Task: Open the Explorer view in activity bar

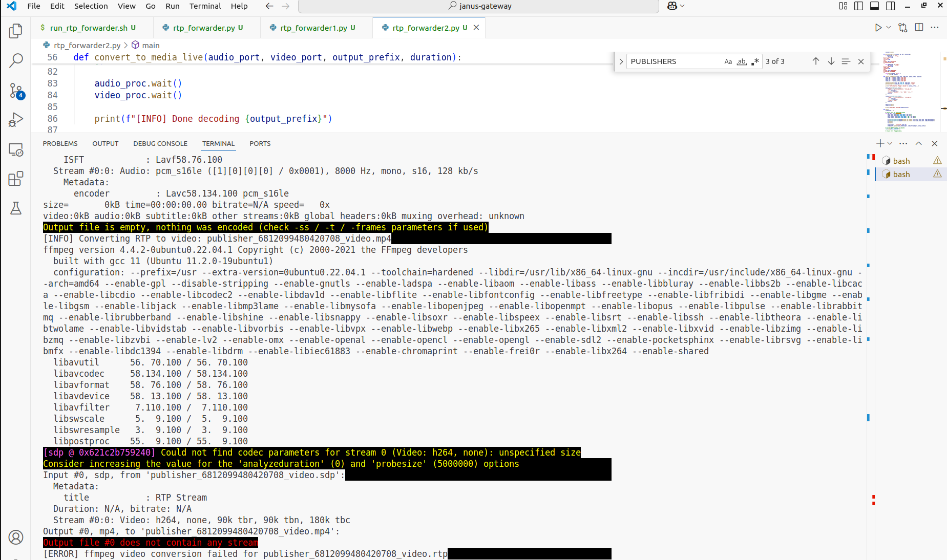Action: pos(16,31)
